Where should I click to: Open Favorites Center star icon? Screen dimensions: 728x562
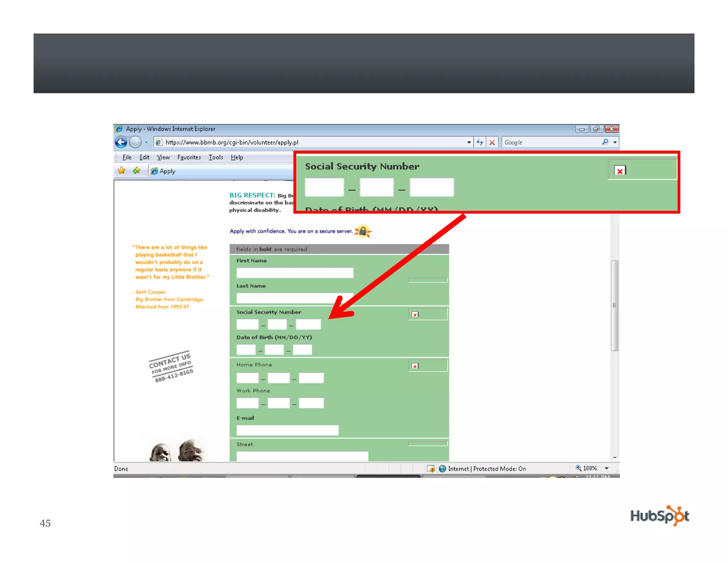[x=122, y=171]
